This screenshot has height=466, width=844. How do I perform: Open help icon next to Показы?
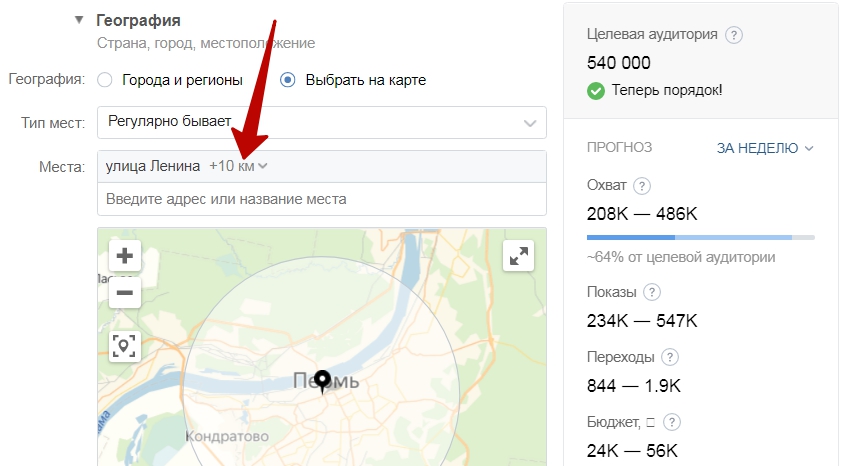[652, 292]
